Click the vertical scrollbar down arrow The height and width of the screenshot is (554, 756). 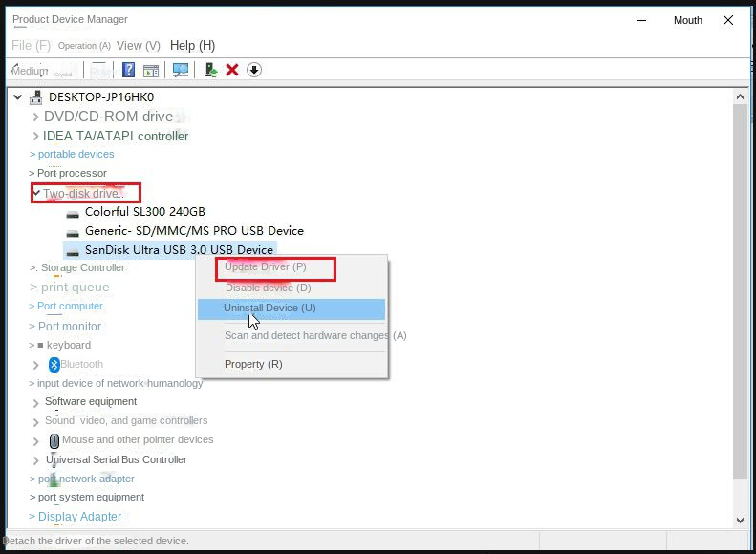740,521
